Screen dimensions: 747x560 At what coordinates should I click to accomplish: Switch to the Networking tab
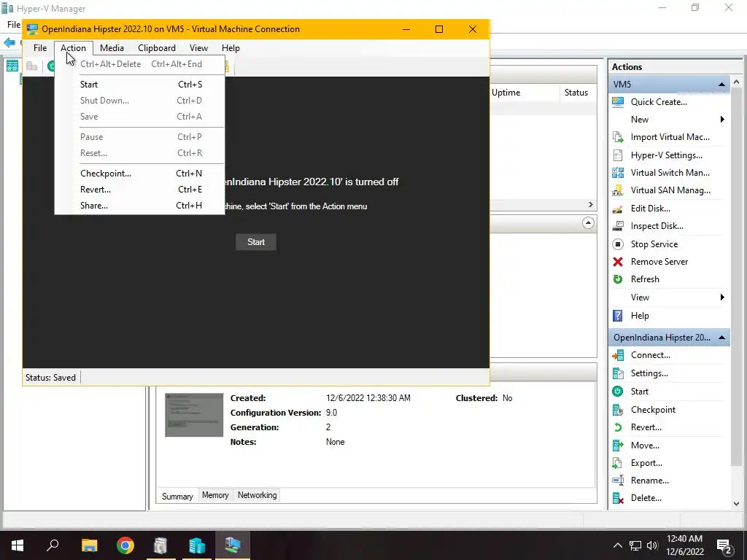pos(258,495)
